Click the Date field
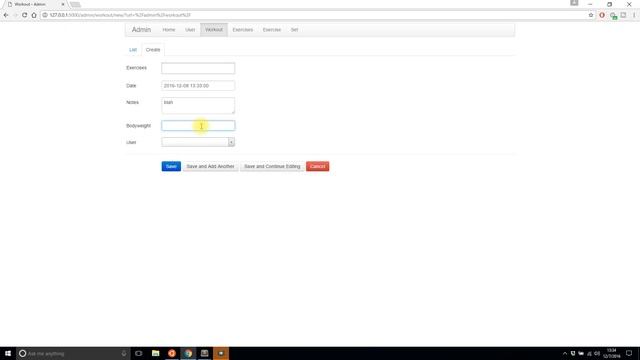The image size is (640, 360). coord(198,86)
